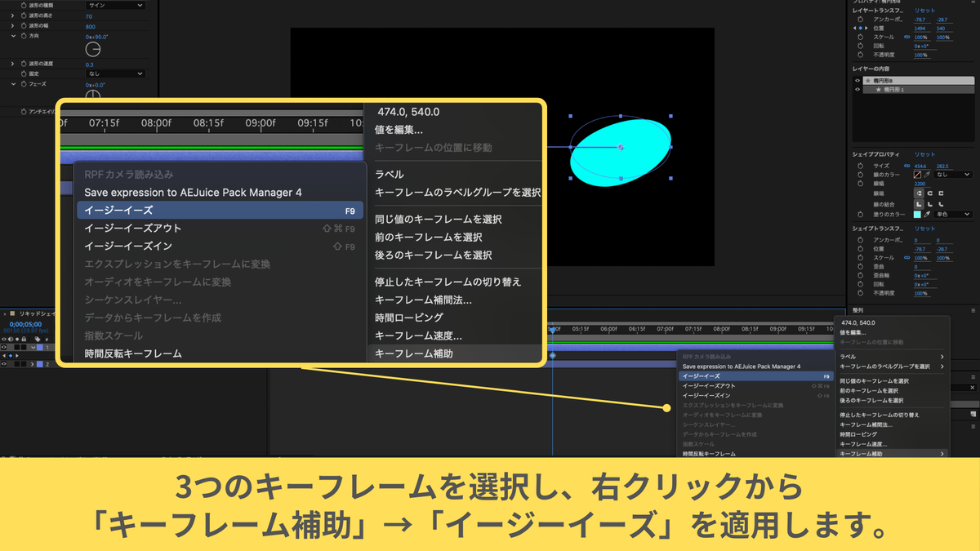Expand the 波形の高さ property arrow
This screenshot has width=980, height=551.
12,16
